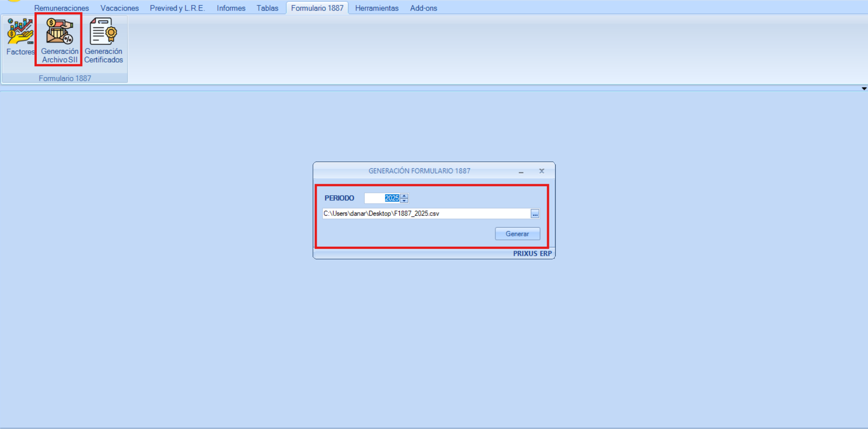Go to the Informes tab
The height and width of the screenshot is (429, 868).
pos(231,8)
